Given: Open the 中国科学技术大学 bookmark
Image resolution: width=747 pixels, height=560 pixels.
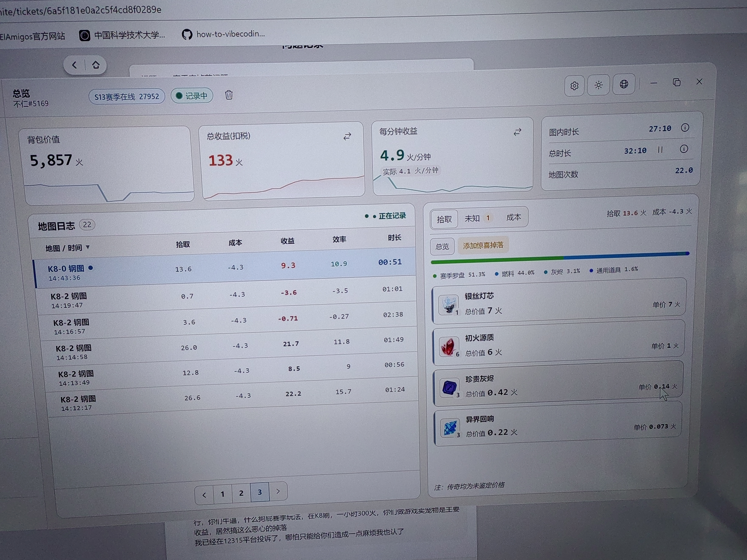Looking at the screenshot, I should [122, 35].
